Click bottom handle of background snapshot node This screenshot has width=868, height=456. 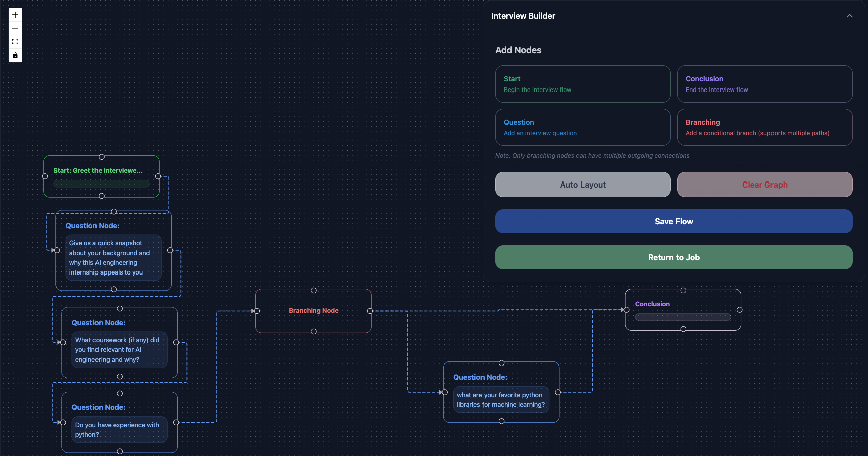pos(114,289)
